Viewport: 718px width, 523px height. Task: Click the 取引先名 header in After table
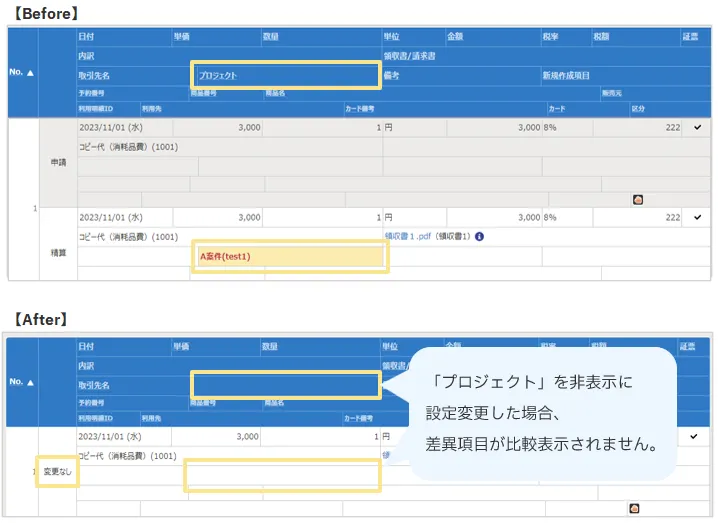tap(94, 385)
